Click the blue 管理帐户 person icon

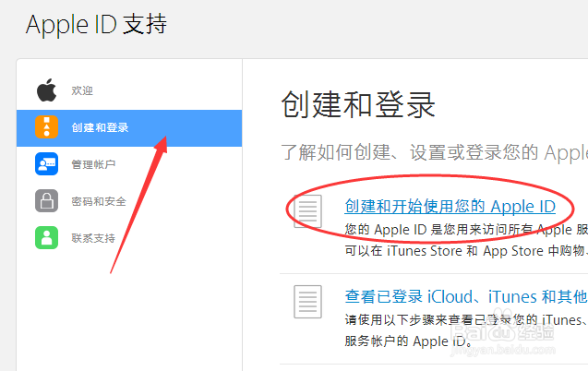(46, 163)
